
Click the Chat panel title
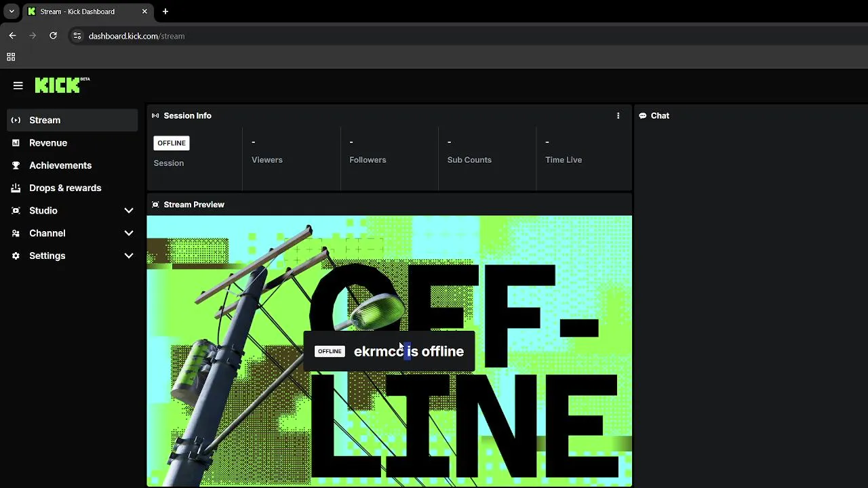660,116
